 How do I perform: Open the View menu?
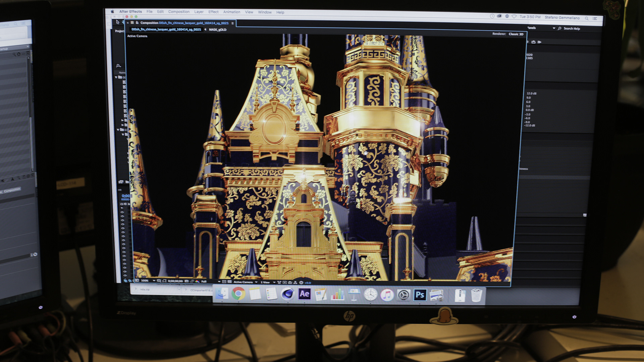point(249,12)
